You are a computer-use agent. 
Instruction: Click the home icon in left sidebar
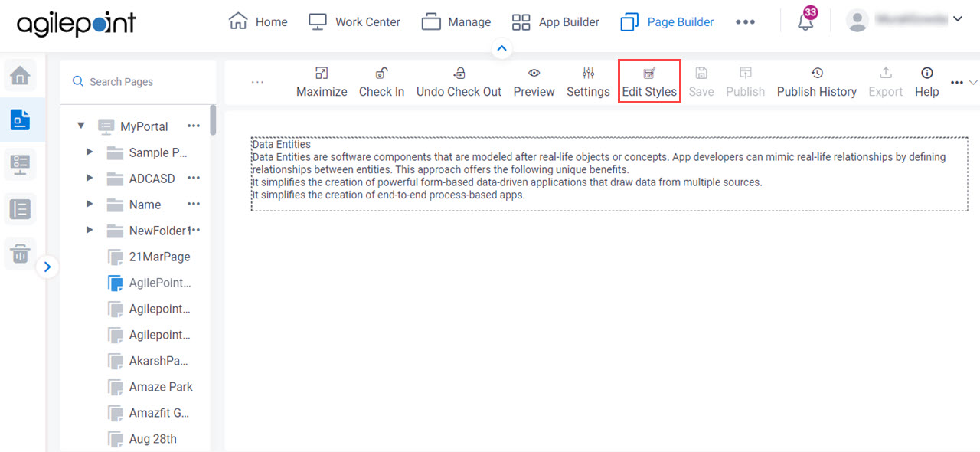tap(20, 75)
